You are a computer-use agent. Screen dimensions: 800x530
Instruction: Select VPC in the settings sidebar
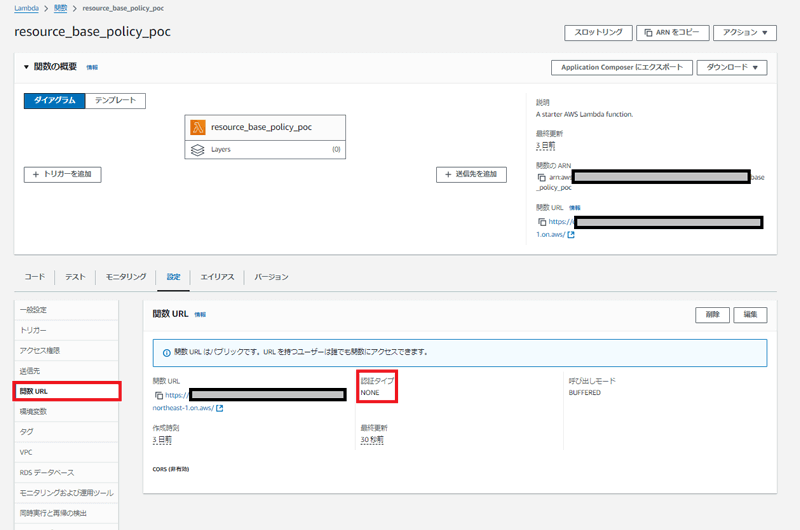[x=66, y=452]
